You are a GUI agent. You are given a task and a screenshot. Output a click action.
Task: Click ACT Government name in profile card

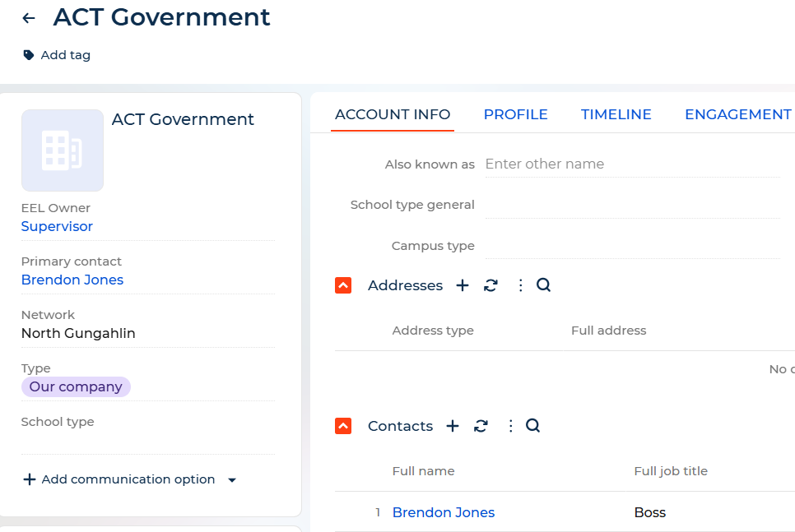click(183, 119)
